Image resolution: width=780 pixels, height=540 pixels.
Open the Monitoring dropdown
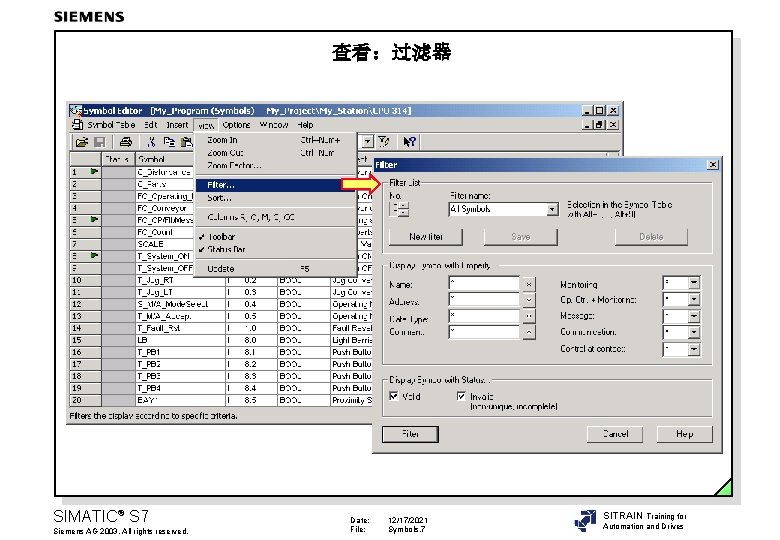click(694, 283)
